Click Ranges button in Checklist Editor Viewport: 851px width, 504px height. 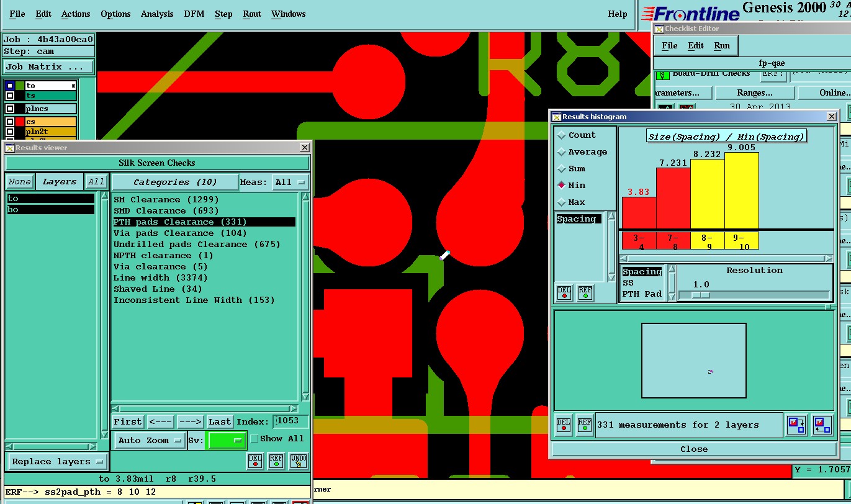click(x=754, y=92)
